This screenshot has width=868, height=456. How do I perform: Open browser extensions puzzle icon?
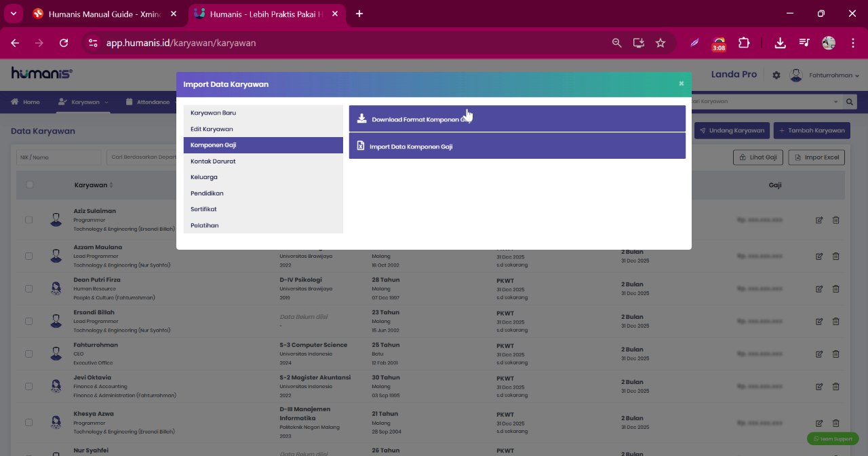pyautogui.click(x=744, y=43)
